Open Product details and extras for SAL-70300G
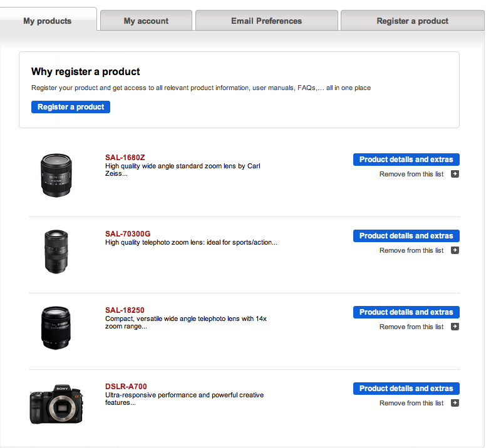The image size is (491, 448). click(406, 236)
